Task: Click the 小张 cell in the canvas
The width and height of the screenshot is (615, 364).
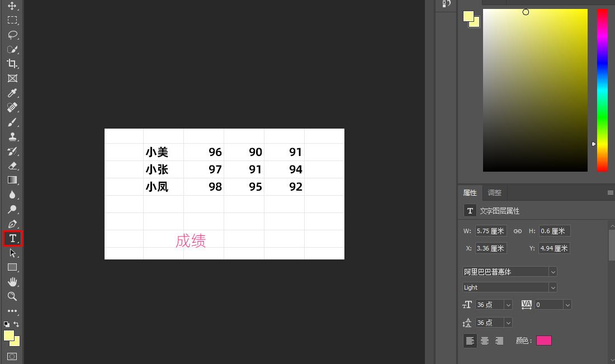Action: (x=157, y=169)
